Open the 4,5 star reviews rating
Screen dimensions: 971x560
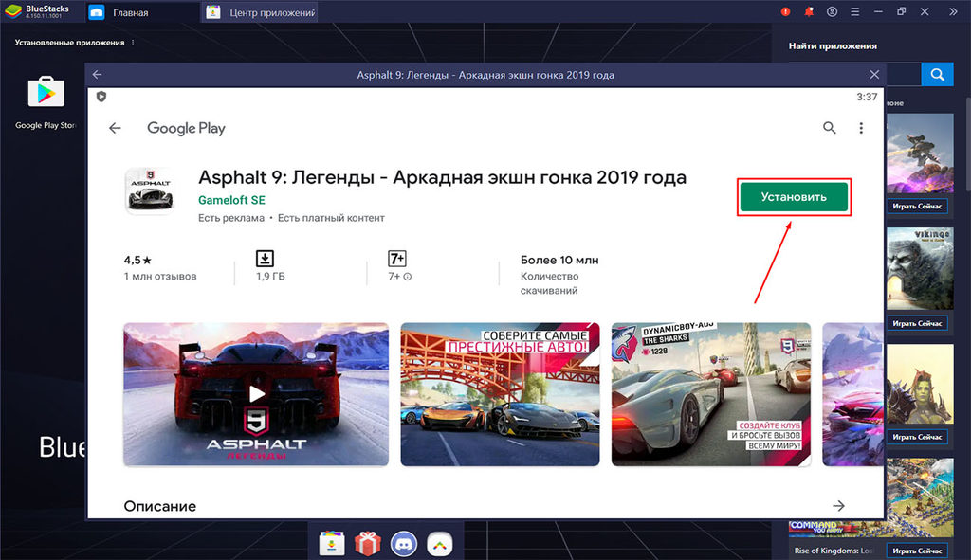137,261
